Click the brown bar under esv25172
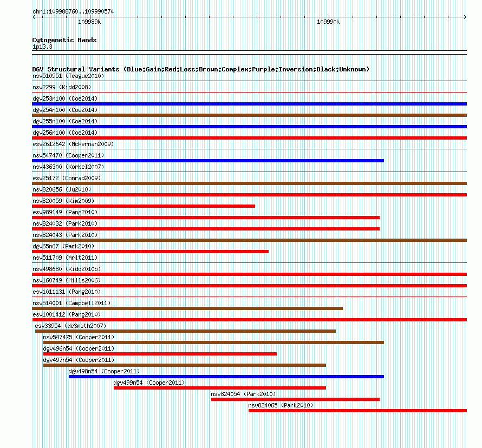This screenshot has height=448, width=482. tap(249, 183)
